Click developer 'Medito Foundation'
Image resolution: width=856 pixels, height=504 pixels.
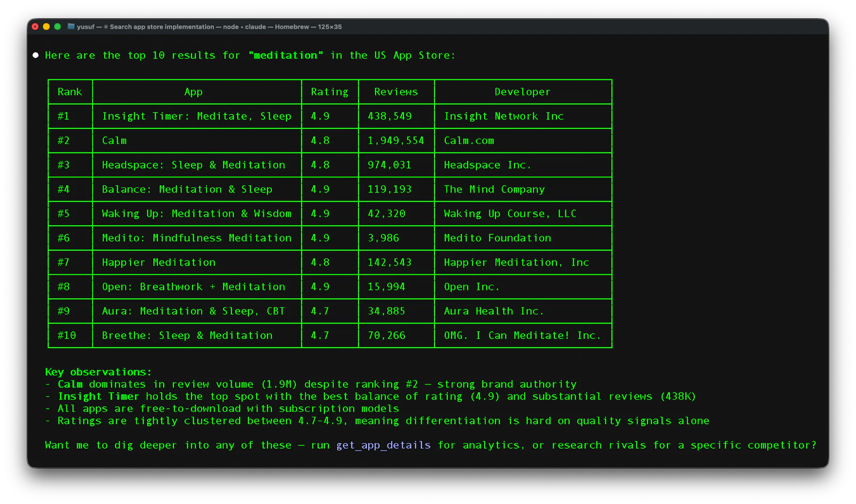click(498, 238)
